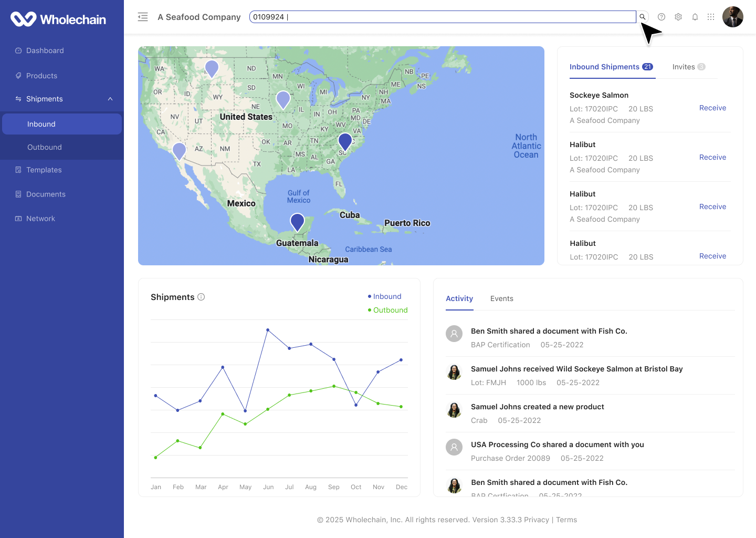Go to Dashboard in the sidebar
The height and width of the screenshot is (538, 756).
(45, 50)
